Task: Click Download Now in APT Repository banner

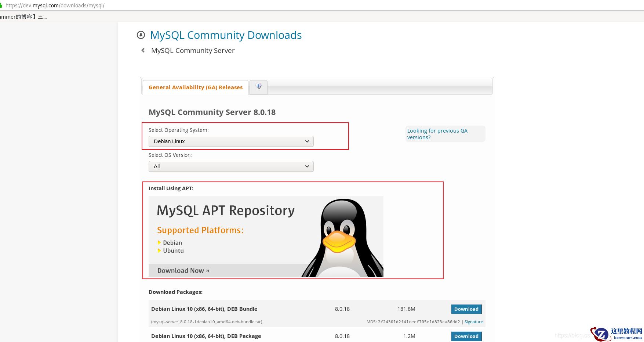Action: coord(183,271)
